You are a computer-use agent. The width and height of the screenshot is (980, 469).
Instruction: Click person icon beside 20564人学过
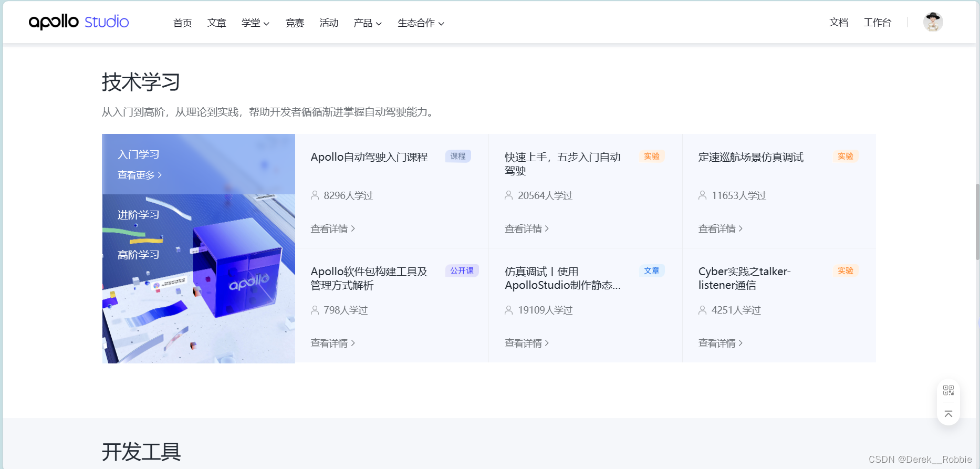point(509,195)
